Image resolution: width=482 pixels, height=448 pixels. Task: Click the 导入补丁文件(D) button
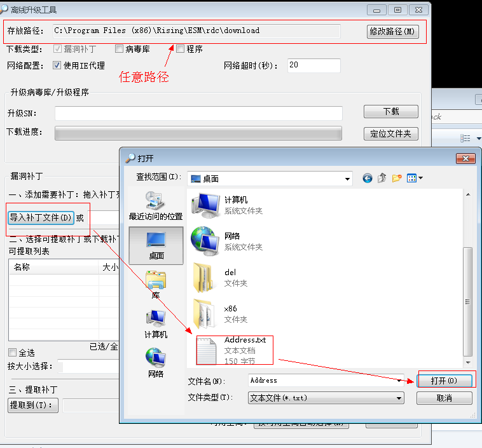41,218
